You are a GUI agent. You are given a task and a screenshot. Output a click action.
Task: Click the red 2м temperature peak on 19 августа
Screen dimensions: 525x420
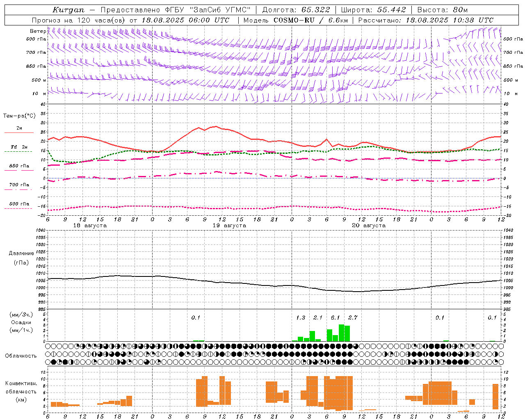coord(216,126)
